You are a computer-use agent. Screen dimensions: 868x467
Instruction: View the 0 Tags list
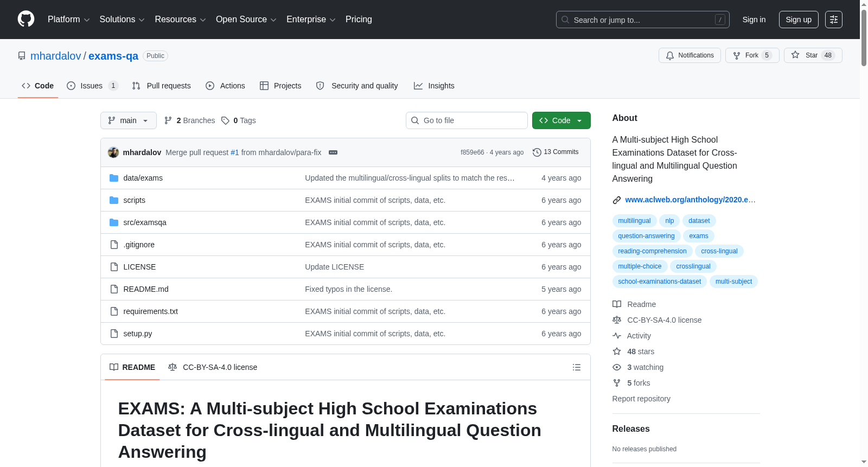pyautogui.click(x=239, y=120)
